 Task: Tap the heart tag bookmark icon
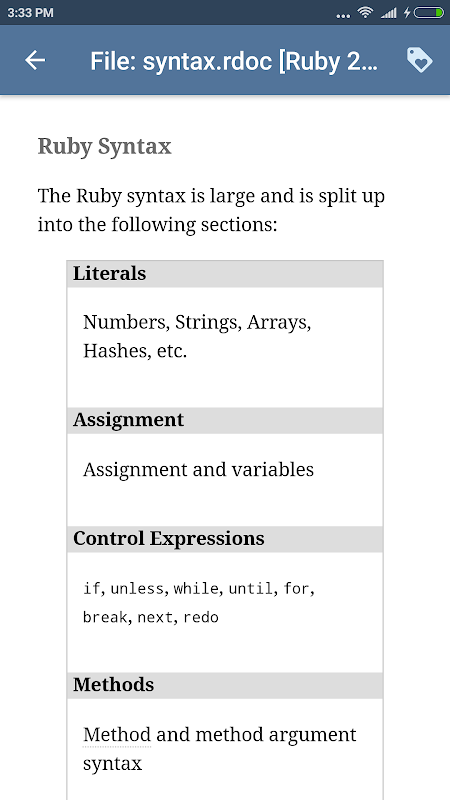(x=419, y=60)
